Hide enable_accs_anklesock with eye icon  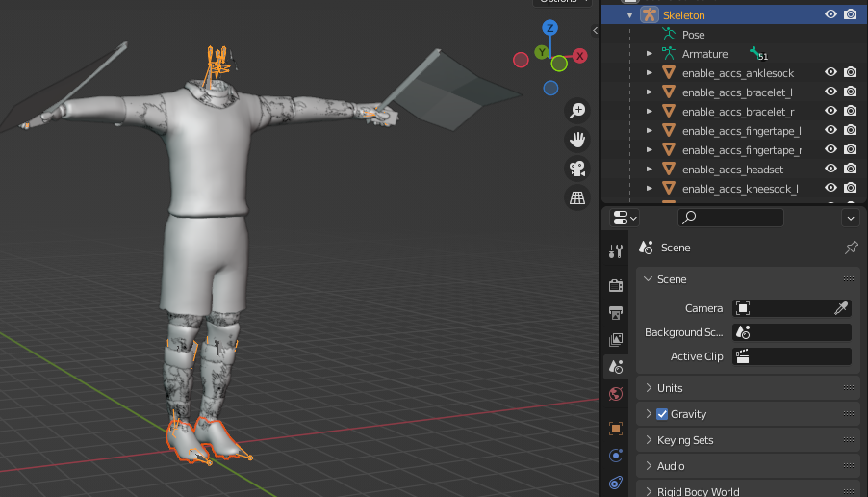pos(830,72)
